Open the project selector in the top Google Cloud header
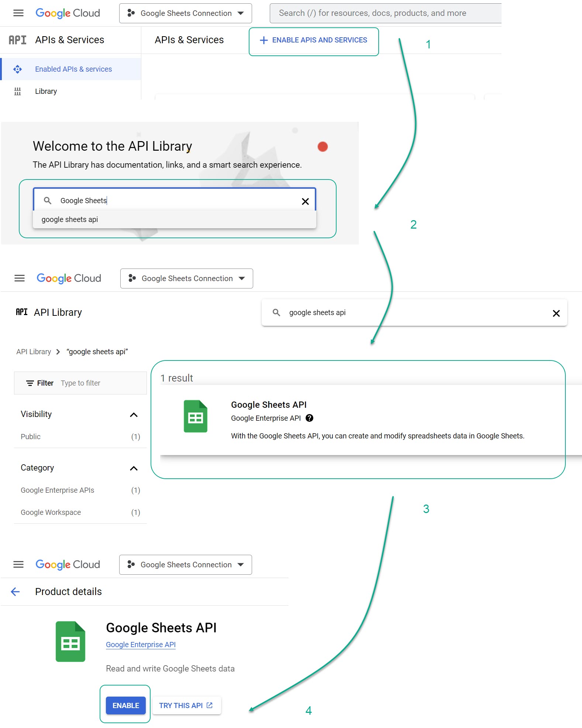Viewport: 582px width, 728px height. (x=185, y=13)
